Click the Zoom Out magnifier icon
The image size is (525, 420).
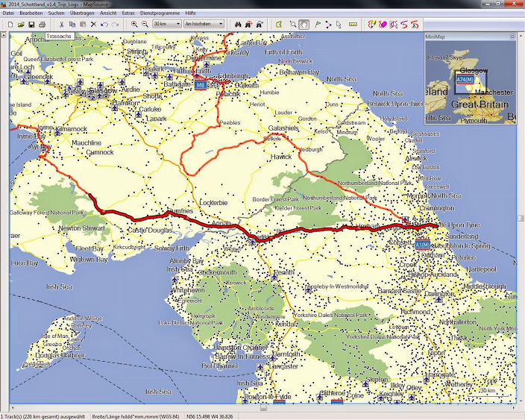144,24
